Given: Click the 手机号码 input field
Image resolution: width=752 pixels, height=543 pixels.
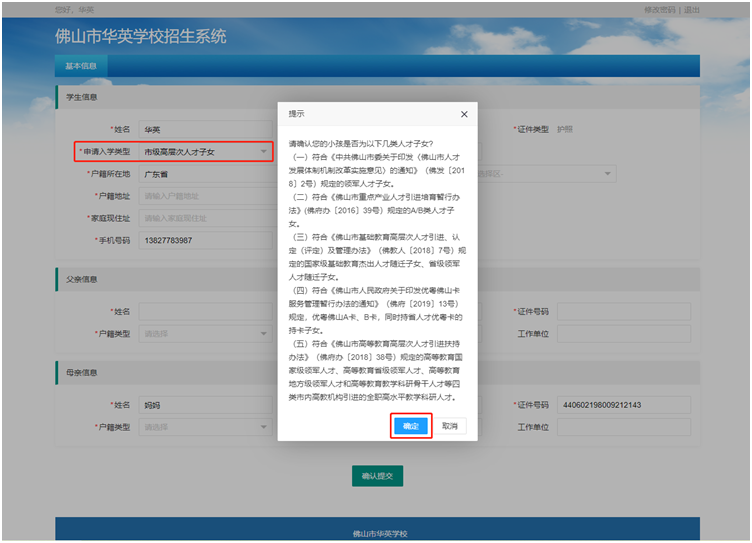Looking at the screenshot, I should click(205, 240).
